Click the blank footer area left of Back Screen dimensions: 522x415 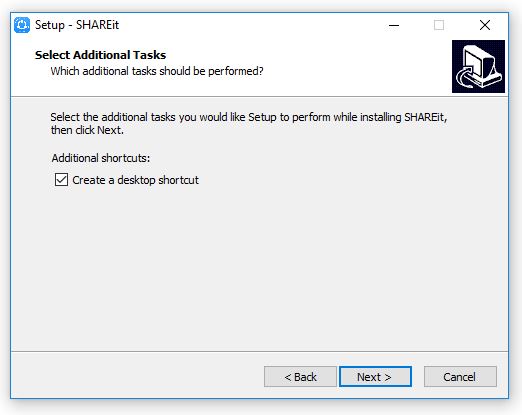point(137,375)
